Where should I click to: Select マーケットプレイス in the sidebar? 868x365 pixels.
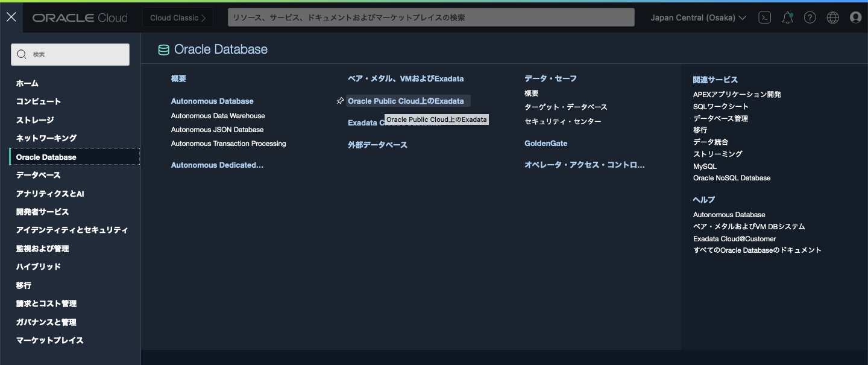tap(50, 340)
